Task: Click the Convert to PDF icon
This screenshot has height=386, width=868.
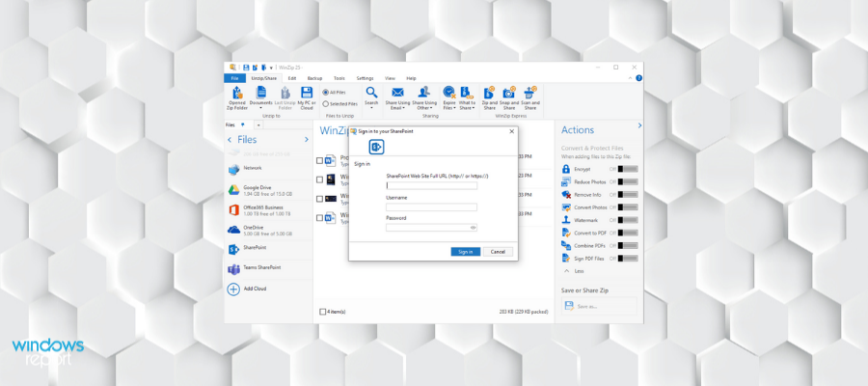Action: (x=566, y=233)
